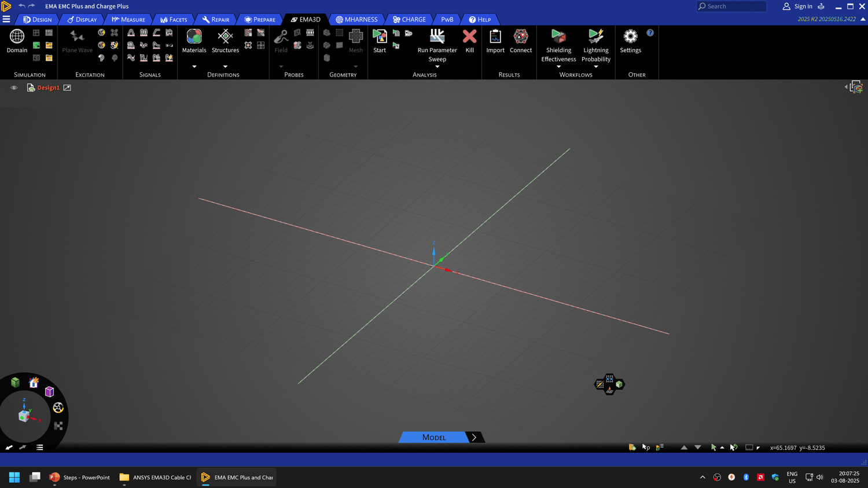This screenshot has width=868, height=488.
Task: Expand the Structures dropdown arrow
Action: tap(225, 67)
